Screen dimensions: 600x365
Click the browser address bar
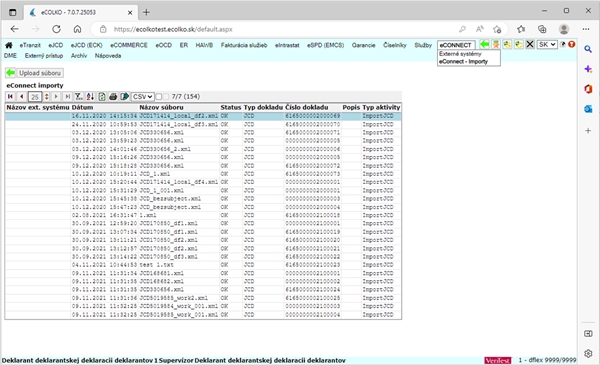[276, 29]
